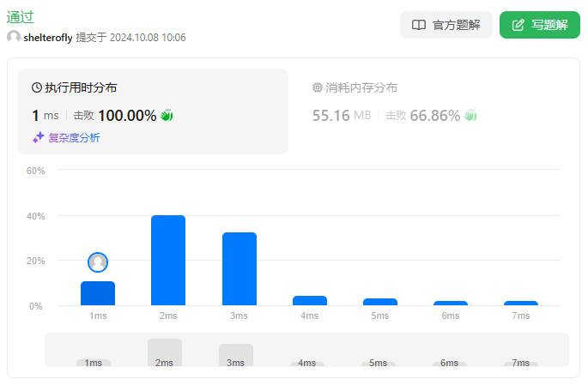Click the clapping hands icon after 66.86%
This screenshot has width=588, height=385.
pyautogui.click(x=470, y=116)
